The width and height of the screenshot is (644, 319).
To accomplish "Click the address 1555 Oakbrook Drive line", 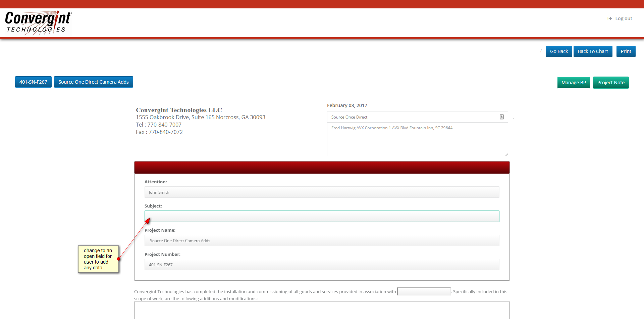I will [x=201, y=117].
